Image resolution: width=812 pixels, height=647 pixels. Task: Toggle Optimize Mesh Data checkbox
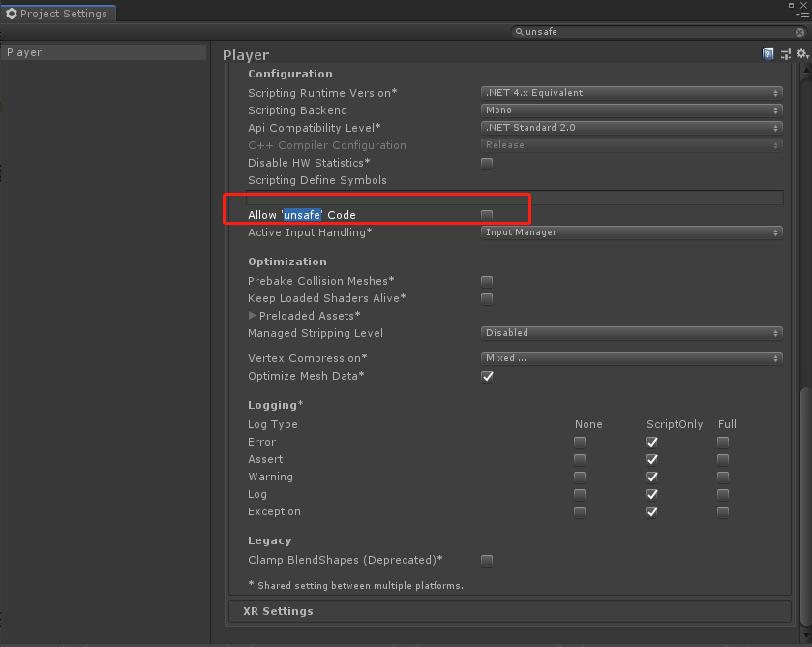point(487,377)
